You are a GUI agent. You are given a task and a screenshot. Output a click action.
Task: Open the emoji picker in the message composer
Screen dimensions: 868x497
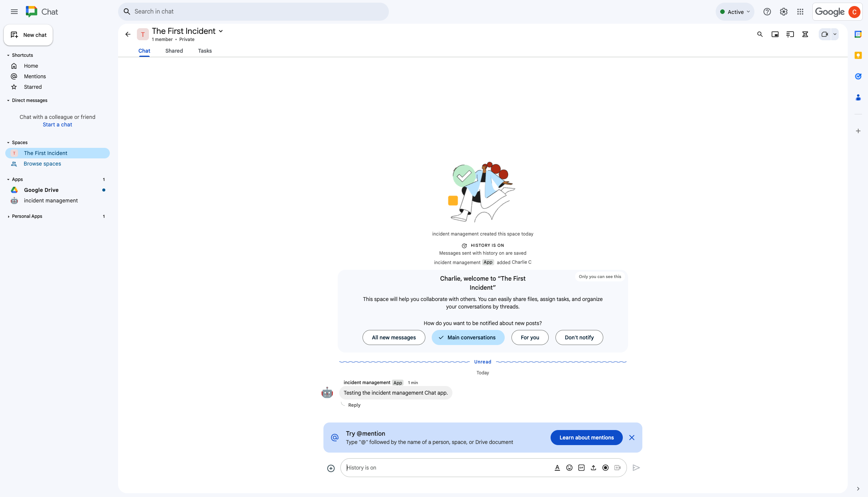pos(569,468)
